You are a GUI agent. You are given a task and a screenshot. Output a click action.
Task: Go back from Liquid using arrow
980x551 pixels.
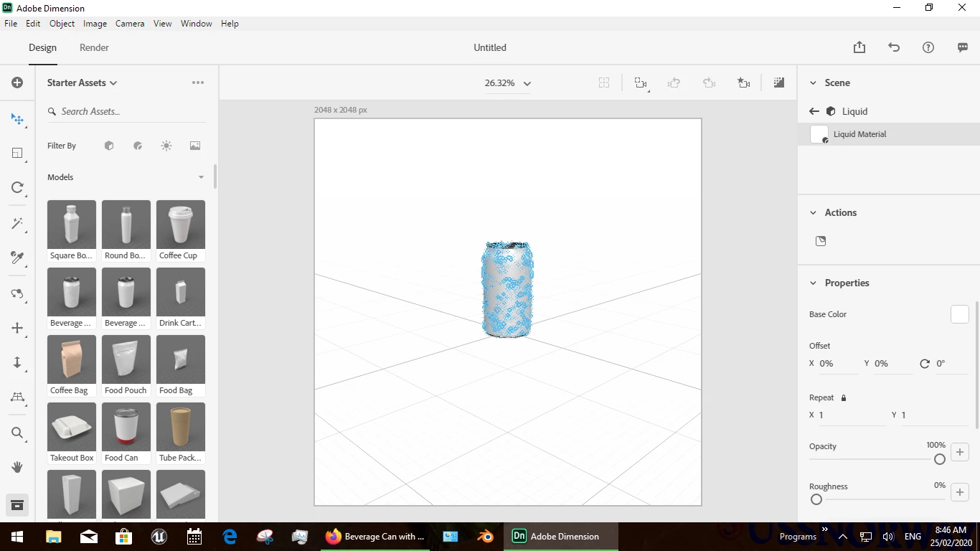[x=814, y=111]
